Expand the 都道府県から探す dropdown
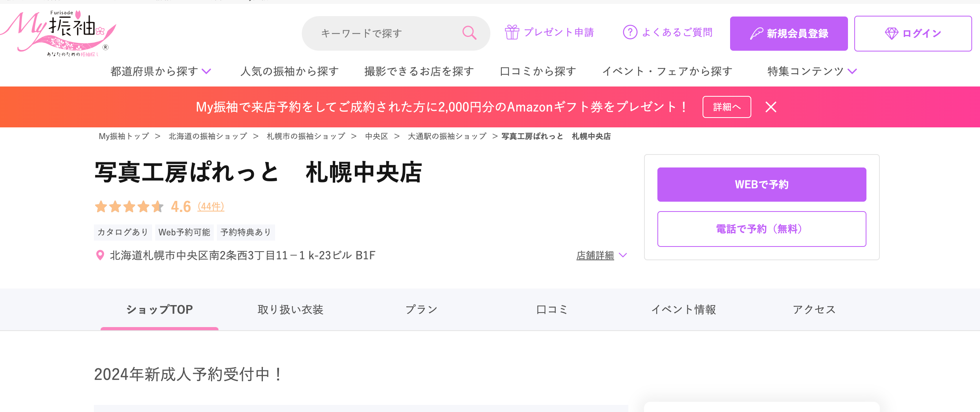Viewport: 980px width, 412px height. pos(161,71)
